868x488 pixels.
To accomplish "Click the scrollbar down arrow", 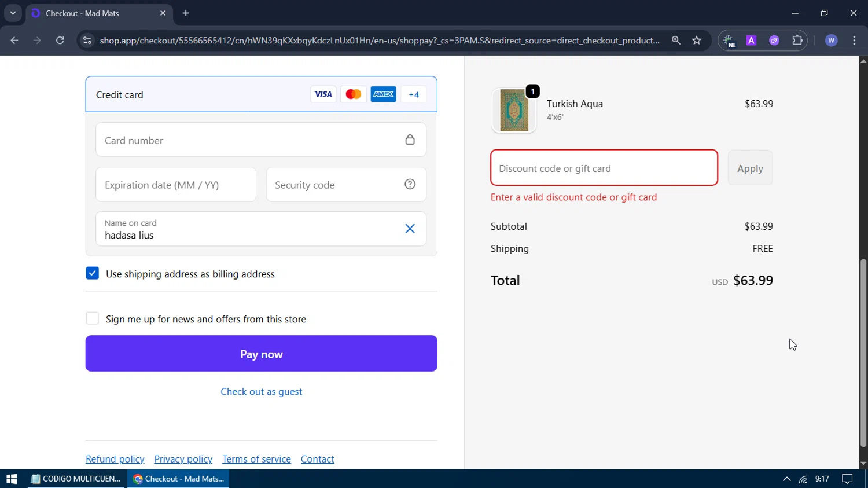I will [x=863, y=464].
